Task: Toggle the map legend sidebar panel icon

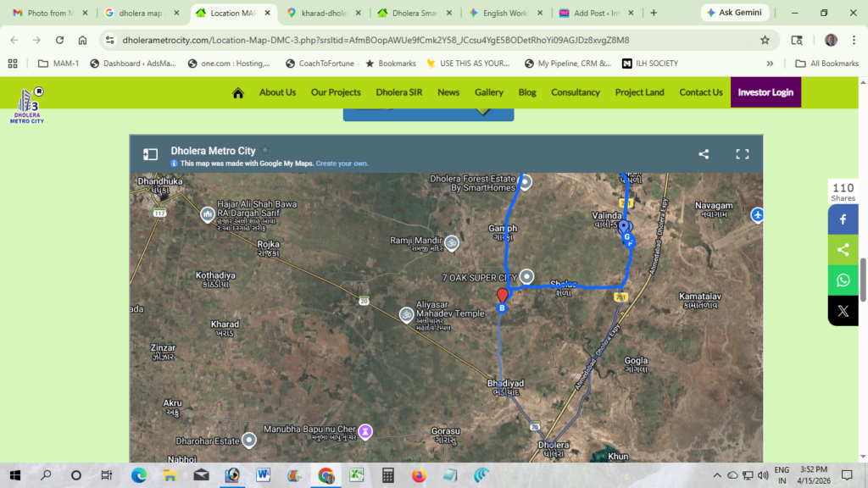Action: pyautogui.click(x=150, y=154)
